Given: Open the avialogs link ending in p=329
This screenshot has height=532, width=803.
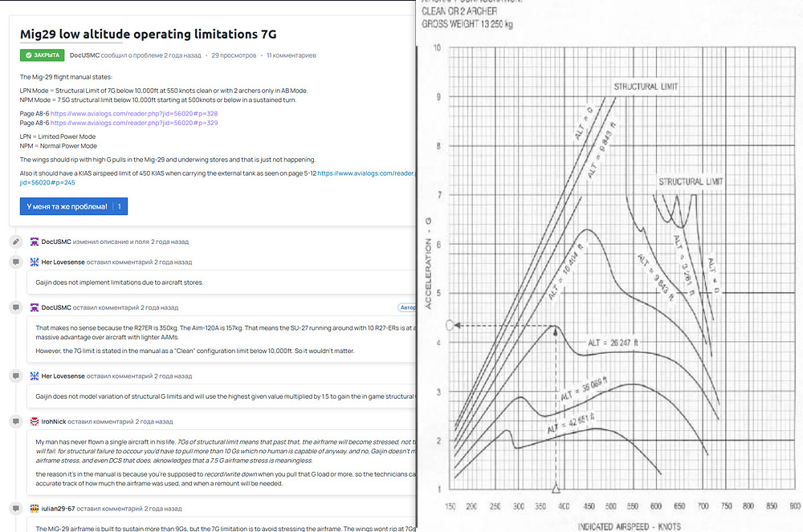Looking at the screenshot, I should [134, 123].
